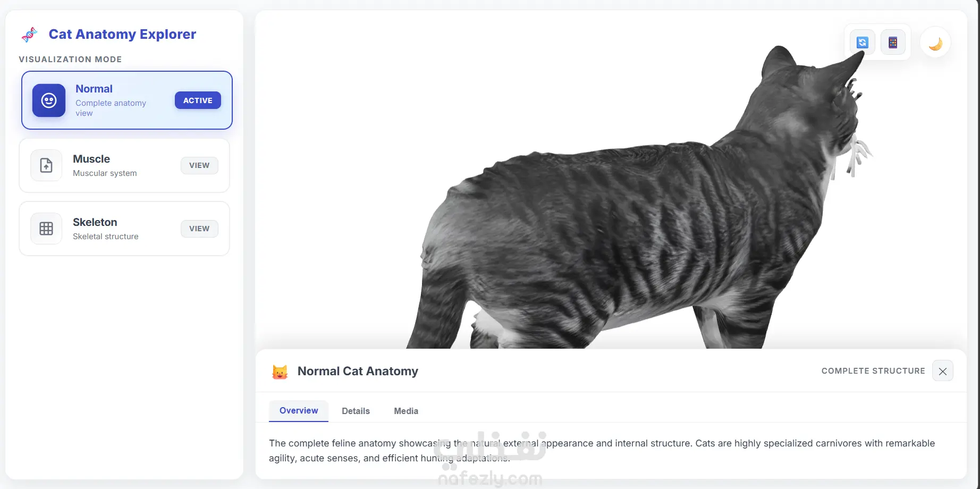
Task: Select the Skeleton visualization card
Action: click(124, 229)
